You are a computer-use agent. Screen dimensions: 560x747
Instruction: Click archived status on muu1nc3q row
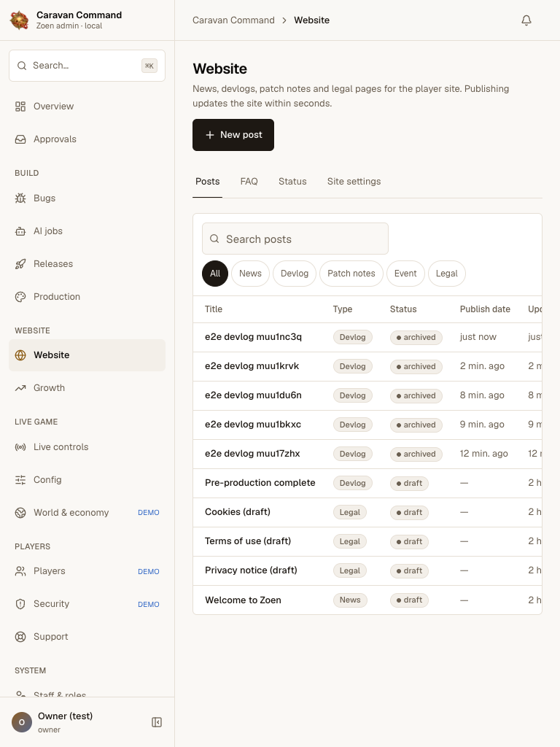[x=416, y=337]
